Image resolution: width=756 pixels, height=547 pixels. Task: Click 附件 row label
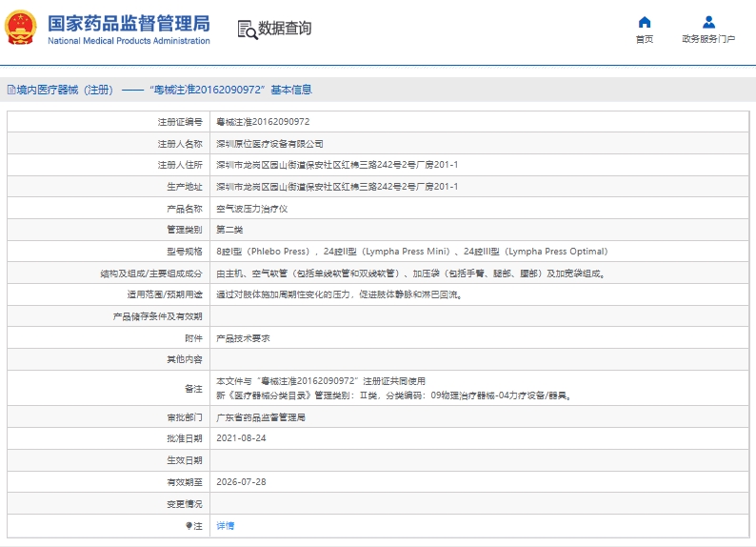point(193,338)
